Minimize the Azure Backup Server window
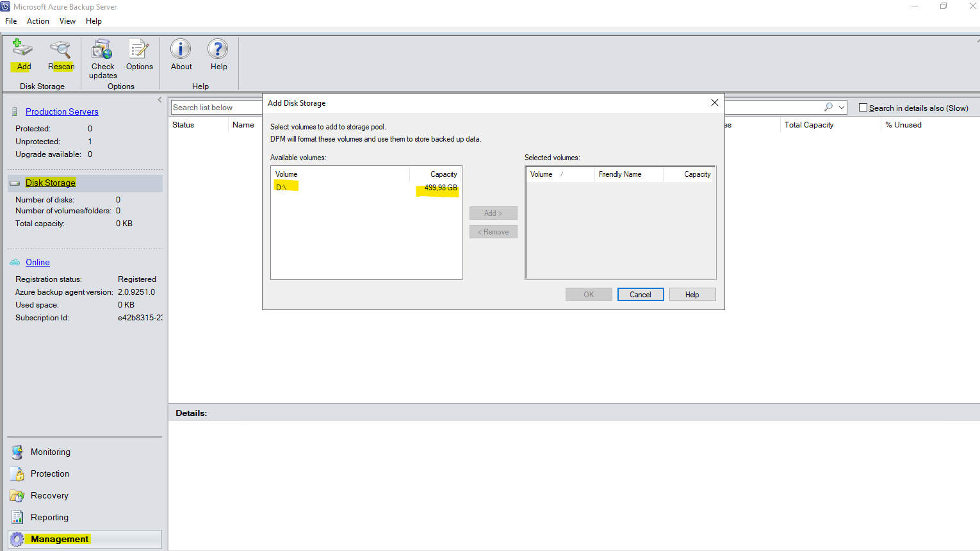Viewport: 980px width, 551px height. point(915,6)
